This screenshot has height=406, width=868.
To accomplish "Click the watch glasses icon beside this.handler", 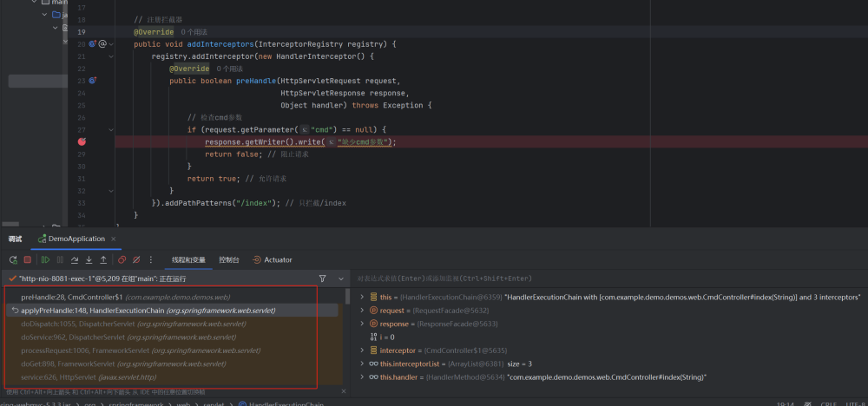I will [373, 377].
